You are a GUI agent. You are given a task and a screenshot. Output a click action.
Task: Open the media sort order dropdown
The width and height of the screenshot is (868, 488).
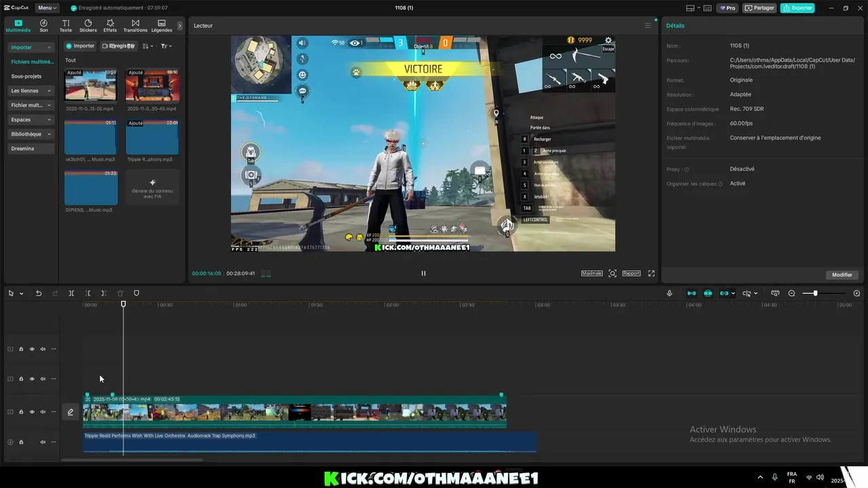(148, 46)
